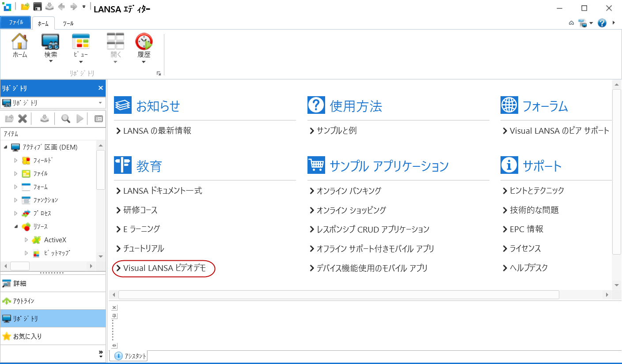
Task: Click the run play icon in repository toolbar
Action: coord(80,119)
